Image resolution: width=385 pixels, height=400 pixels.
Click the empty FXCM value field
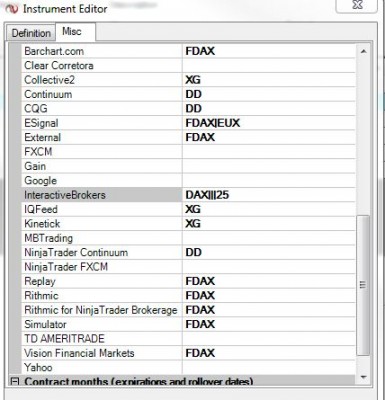click(269, 152)
